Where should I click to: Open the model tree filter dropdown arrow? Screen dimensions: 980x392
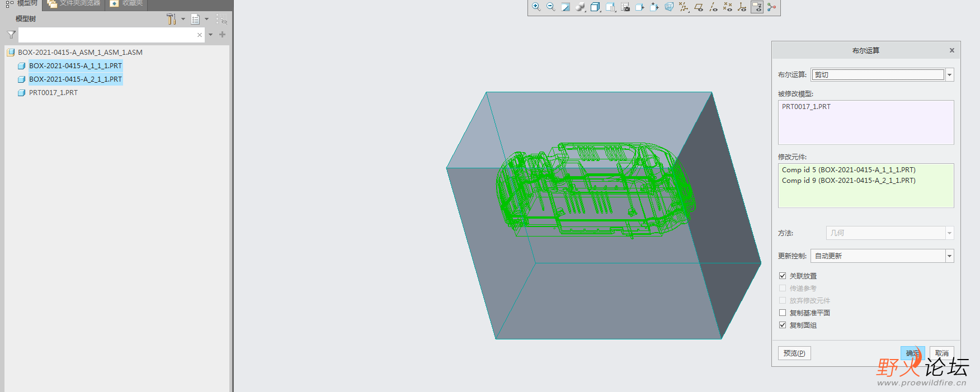[211, 35]
